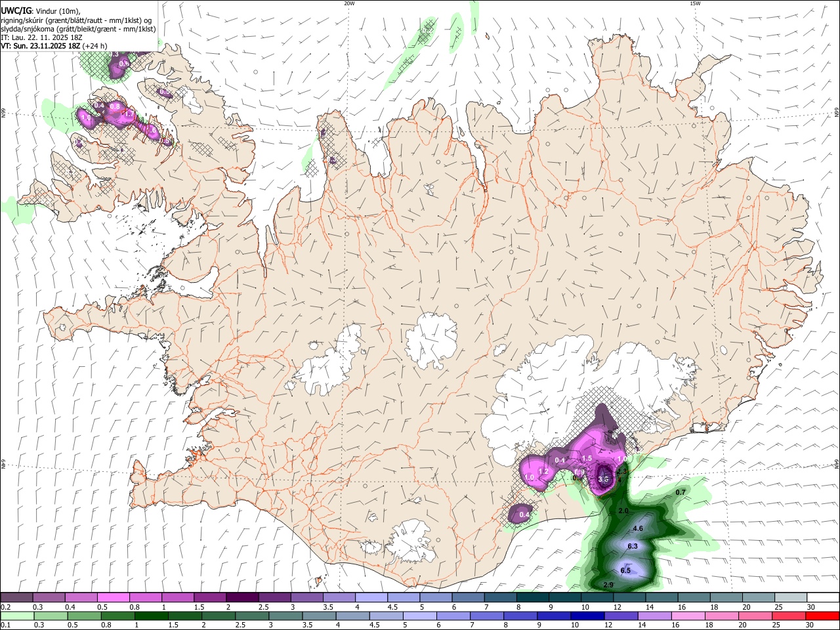Click the '1.2' snowfall value on the map
The height and width of the screenshot is (630, 840).
[543, 471]
